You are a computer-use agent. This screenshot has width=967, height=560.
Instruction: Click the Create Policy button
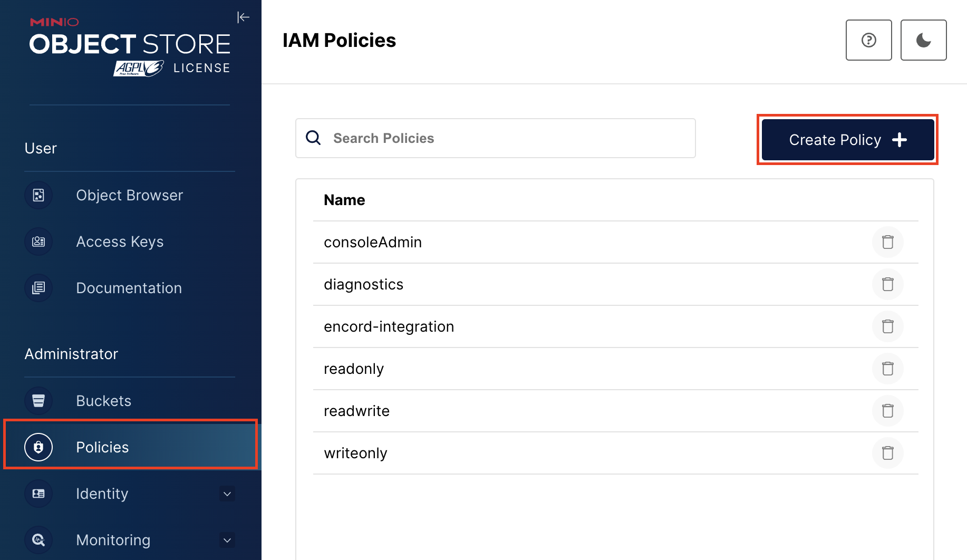[848, 140]
